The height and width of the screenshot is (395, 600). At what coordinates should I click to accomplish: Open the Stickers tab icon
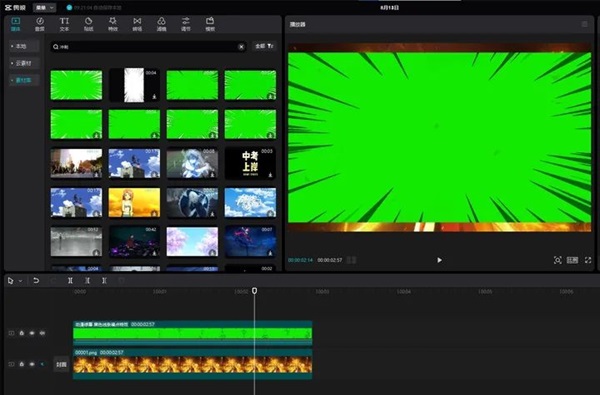coord(88,24)
